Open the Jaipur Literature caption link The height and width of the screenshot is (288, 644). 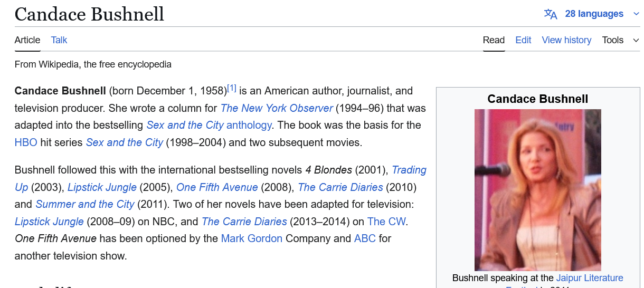590,278
